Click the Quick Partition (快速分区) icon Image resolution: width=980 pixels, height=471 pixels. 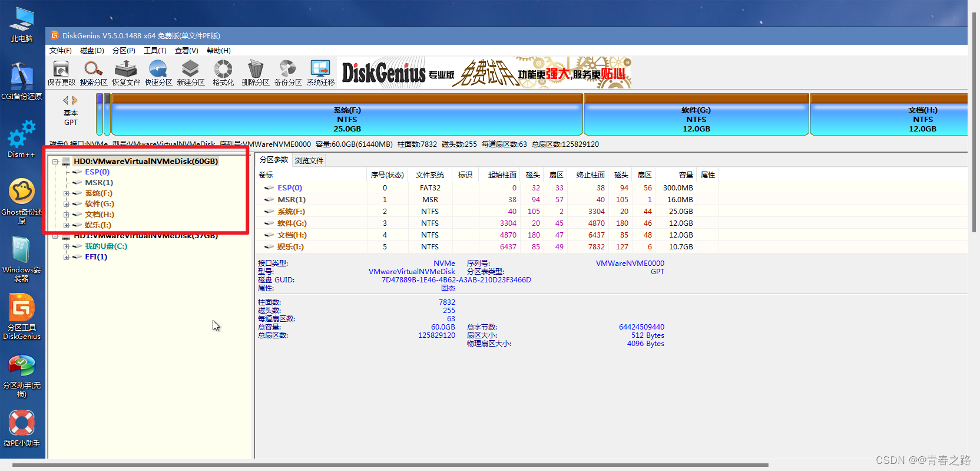click(158, 73)
